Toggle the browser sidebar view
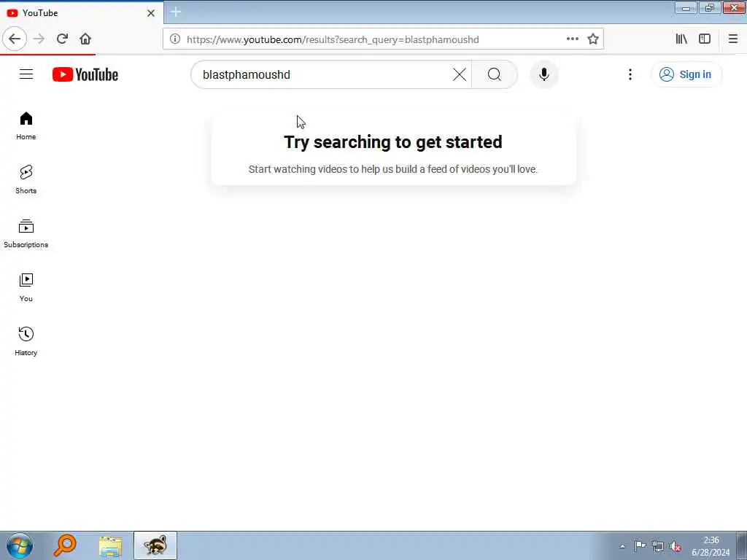The width and height of the screenshot is (747, 560). [705, 39]
